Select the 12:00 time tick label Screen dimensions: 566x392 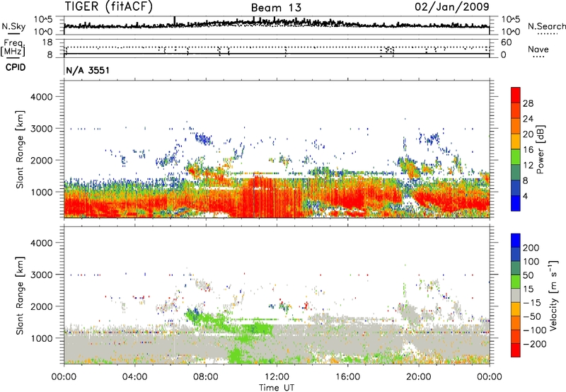point(277,377)
